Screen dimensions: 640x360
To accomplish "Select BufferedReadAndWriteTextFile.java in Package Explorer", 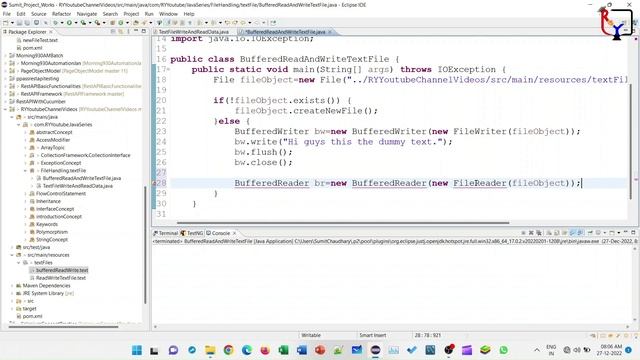I will click(x=82, y=178).
